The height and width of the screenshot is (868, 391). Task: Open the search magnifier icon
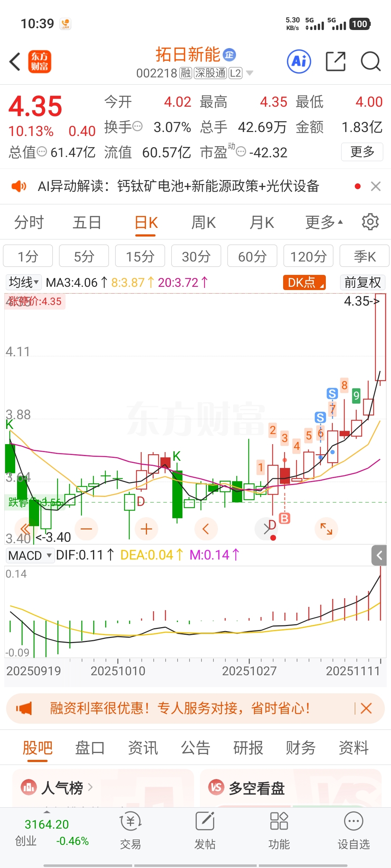click(x=371, y=61)
